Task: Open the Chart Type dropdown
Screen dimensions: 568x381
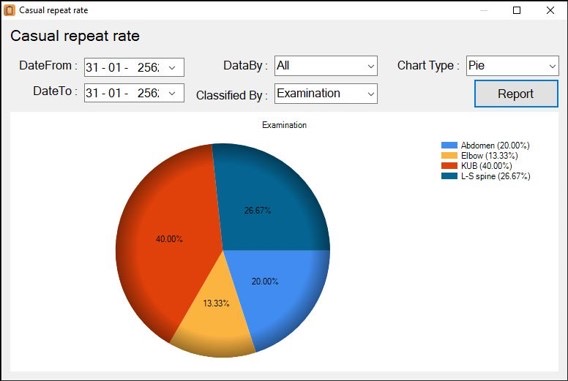Action: click(x=552, y=66)
